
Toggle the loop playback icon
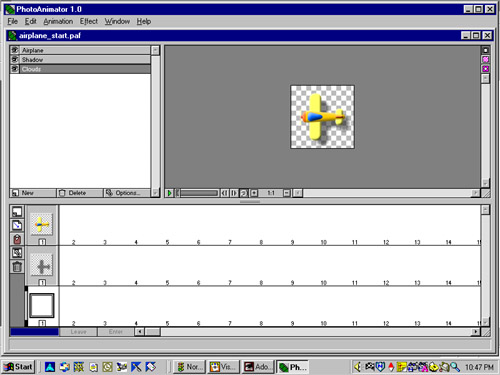tap(244, 193)
